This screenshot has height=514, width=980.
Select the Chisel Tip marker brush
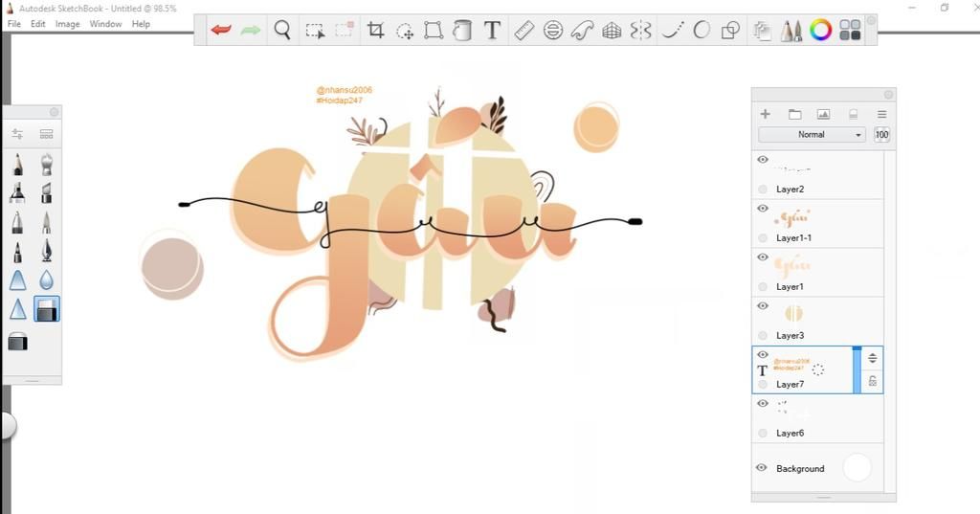[46, 192]
